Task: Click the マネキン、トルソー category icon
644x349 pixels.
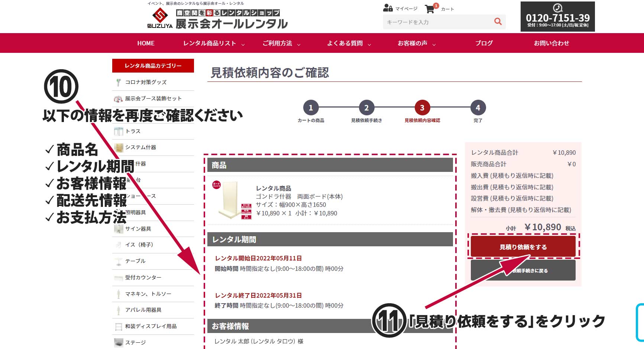Action: tap(119, 294)
